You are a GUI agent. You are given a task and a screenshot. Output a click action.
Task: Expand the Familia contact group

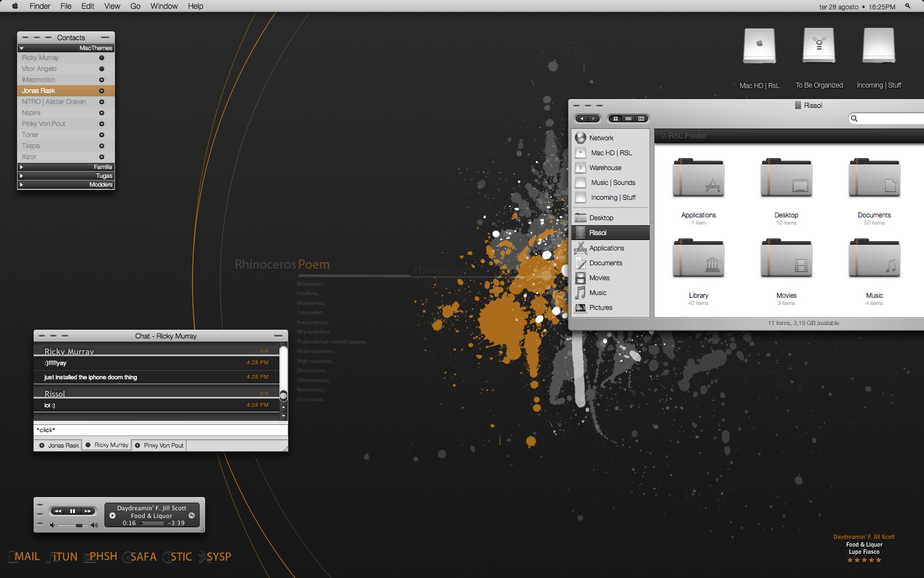click(x=21, y=167)
